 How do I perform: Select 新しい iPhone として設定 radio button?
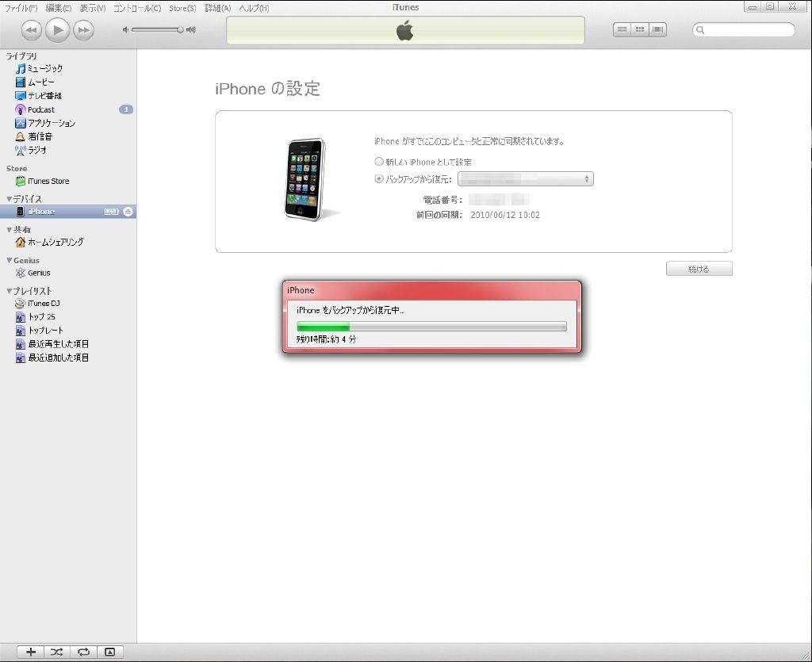coord(379,162)
